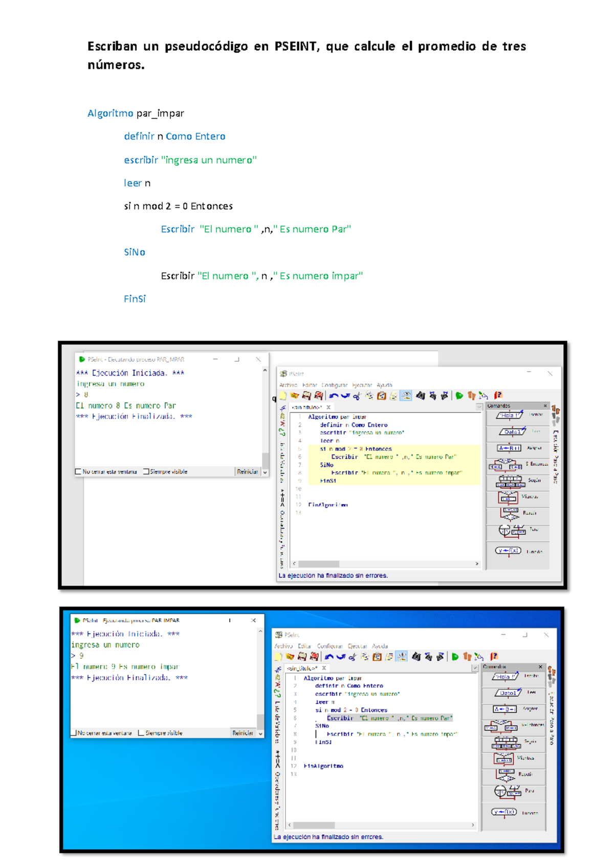Screen dimensions: 614x868
Task: Insert the Escribir 'Hola !' command in upper panel
Action: click(x=509, y=416)
